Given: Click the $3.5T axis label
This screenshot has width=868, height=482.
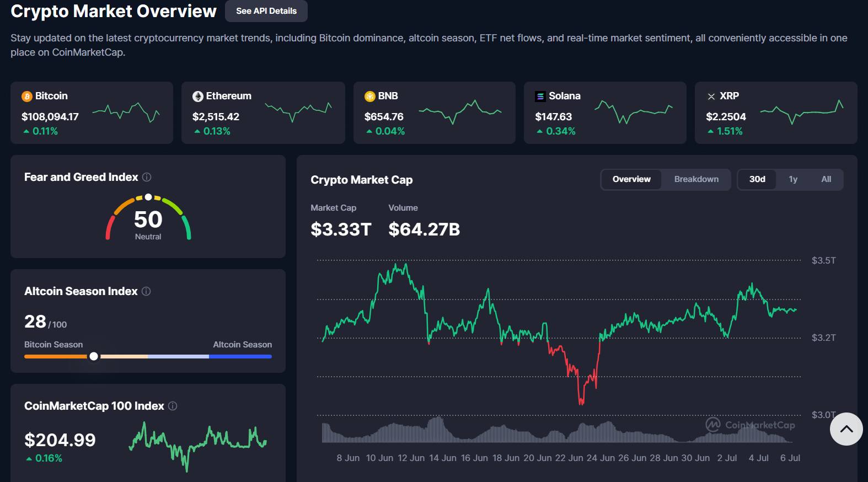Looking at the screenshot, I should pyautogui.click(x=824, y=261).
